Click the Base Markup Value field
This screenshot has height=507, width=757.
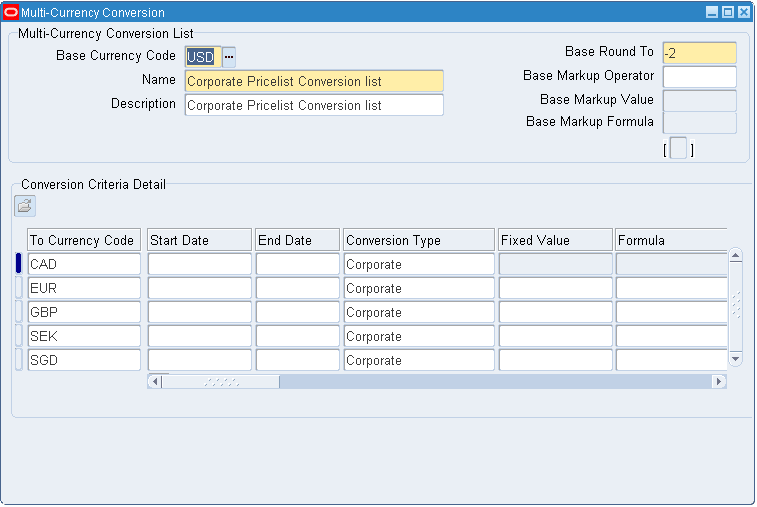pyautogui.click(x=700, y=101)
